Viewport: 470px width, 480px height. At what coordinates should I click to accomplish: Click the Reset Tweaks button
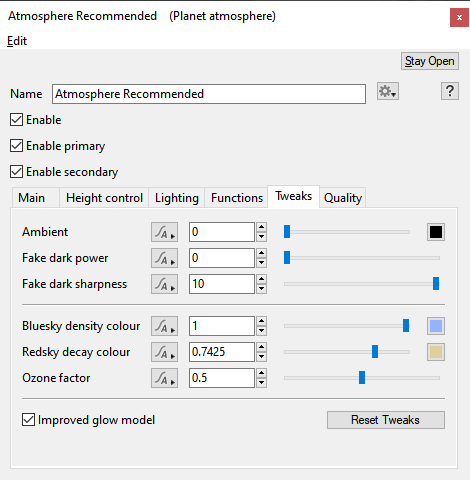386,420
